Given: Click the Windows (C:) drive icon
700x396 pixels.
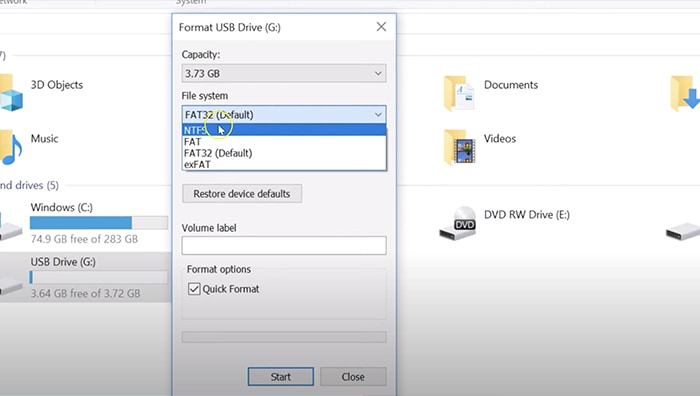Looking at the screenshot, I should pyautogui.click(x=11, y=228).
